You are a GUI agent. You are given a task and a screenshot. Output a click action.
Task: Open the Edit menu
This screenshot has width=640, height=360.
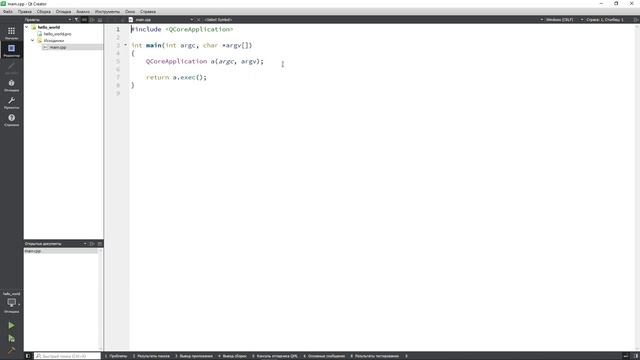pos(24,11)
